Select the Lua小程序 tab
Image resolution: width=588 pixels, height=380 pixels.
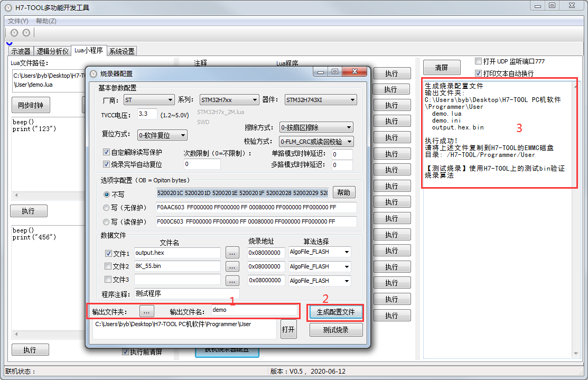(x=89, y=50)
